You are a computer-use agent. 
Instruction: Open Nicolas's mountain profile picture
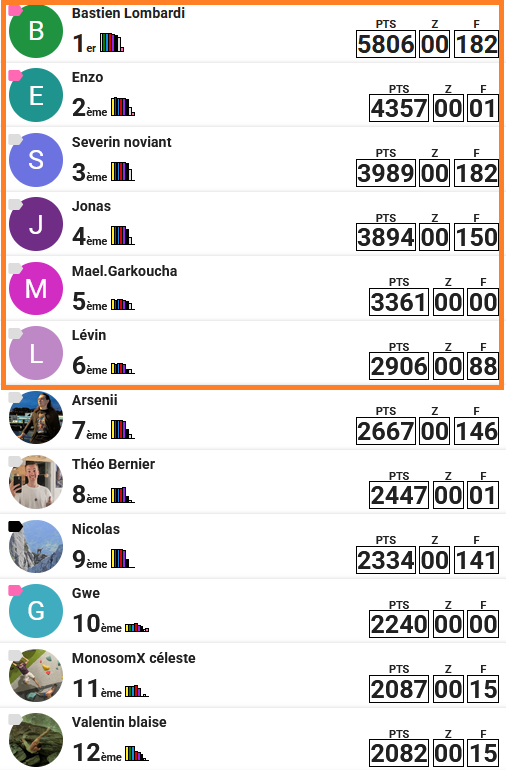(36, 546)
